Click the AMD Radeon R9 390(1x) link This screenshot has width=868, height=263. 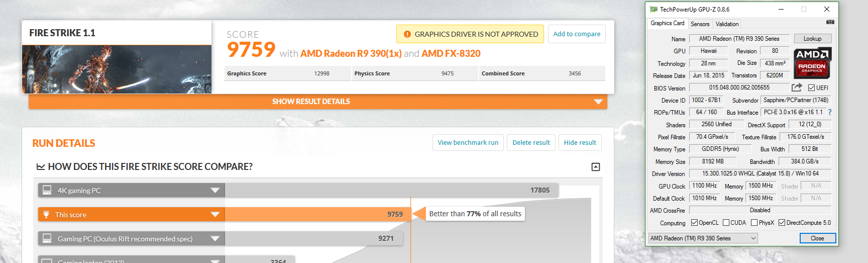351,53
